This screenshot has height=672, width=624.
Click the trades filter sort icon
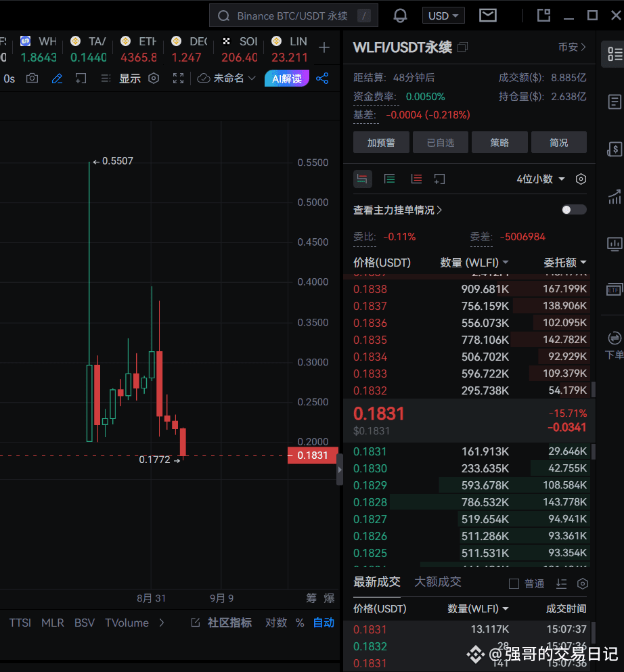coord(562,584)
